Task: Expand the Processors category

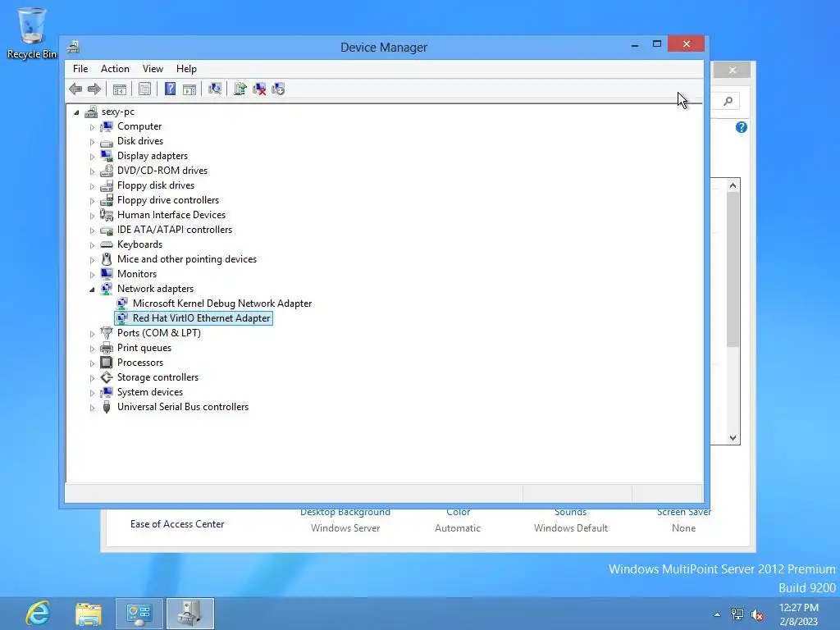Action: (92, 363)
